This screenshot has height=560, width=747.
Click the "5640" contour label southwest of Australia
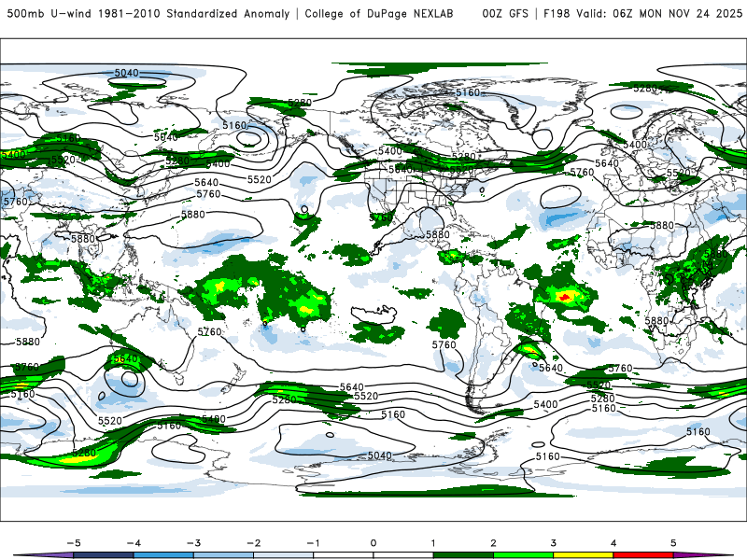[125, 358]
